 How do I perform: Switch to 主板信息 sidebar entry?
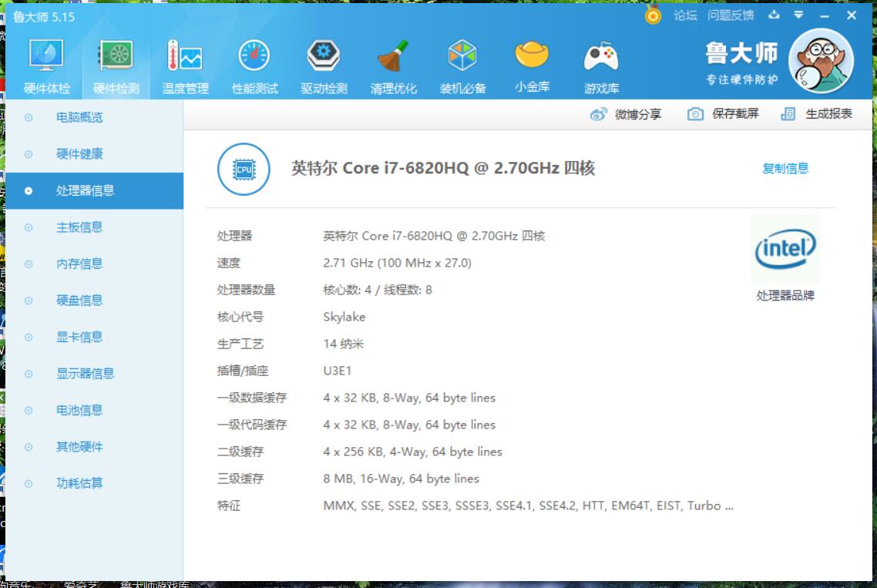click(x=79, y=227)
